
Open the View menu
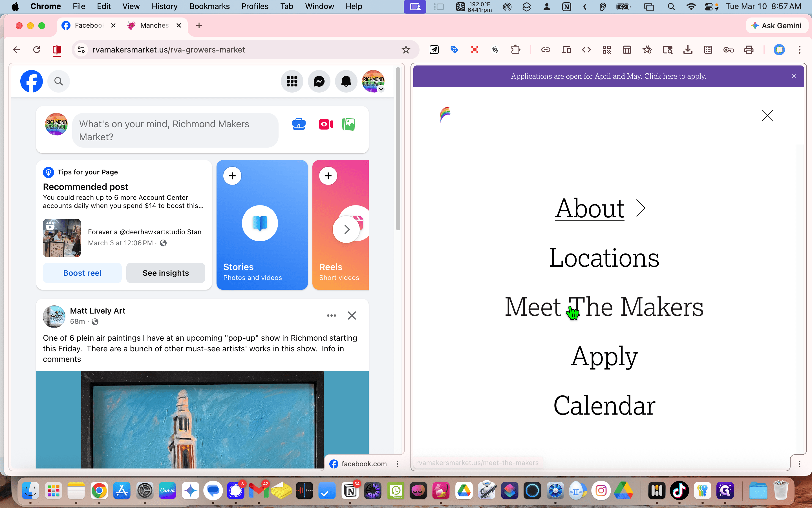131,6
